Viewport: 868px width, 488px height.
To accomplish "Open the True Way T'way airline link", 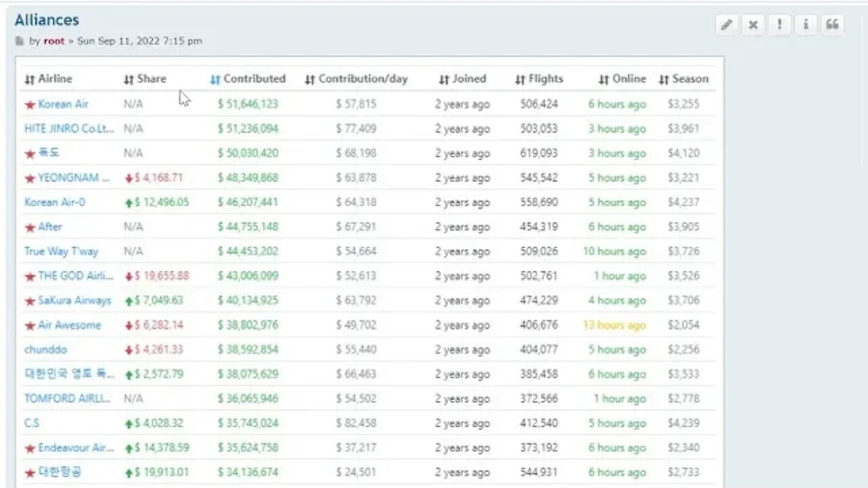I will pos(61,251).
